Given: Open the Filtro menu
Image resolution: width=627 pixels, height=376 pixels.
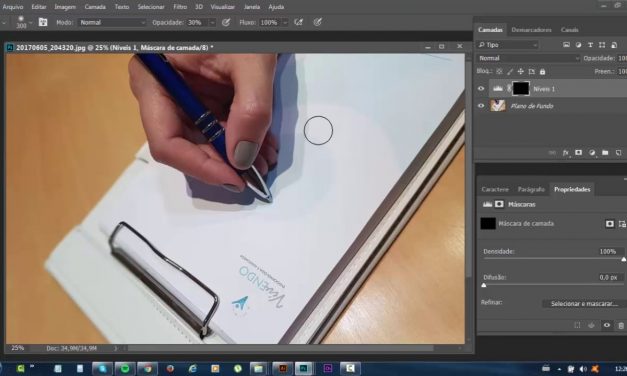Looking at the screenshot, I should click(x=180, y=7).
